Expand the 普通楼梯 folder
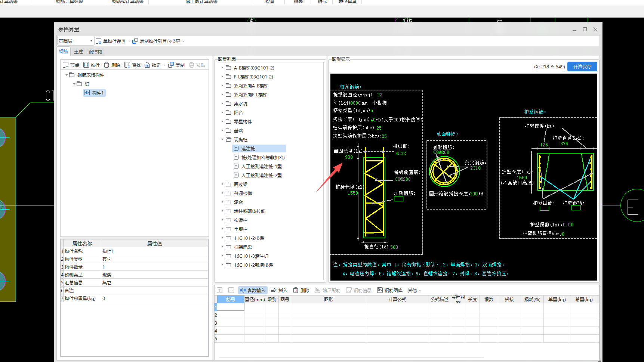This screenshot has width=644, height=362. point(222,193)
